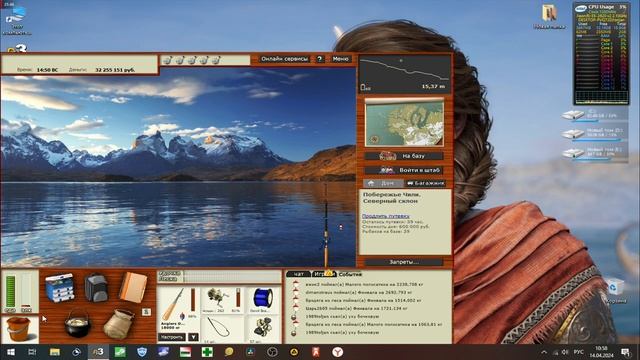The image size is (640, 360).
Task: Click the green energy level bar
Action: (10, 291)
